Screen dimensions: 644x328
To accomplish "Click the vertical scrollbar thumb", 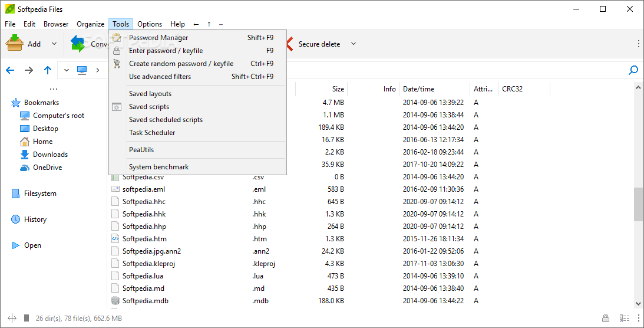I will coord(638,205).
